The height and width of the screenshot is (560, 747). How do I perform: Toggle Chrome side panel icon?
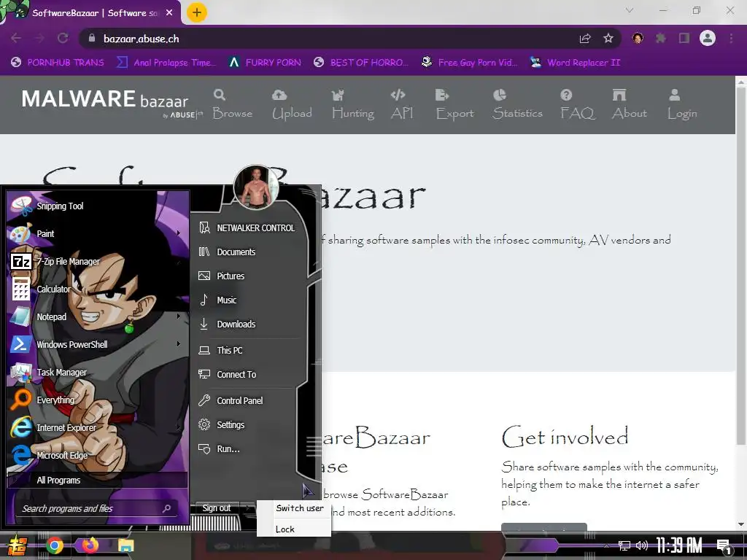pyautogui.click(x=684, y=38)
